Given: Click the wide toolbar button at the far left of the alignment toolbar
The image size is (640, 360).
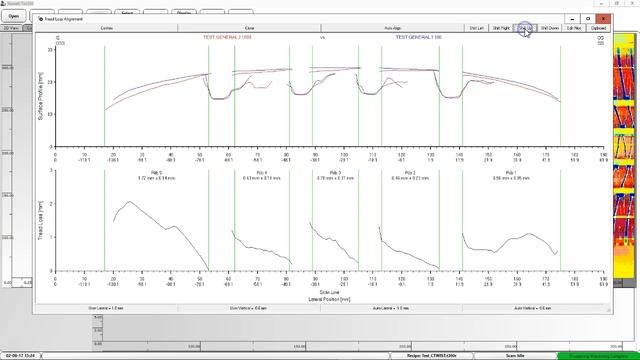Looking at the screenshot, I should 107,28.
